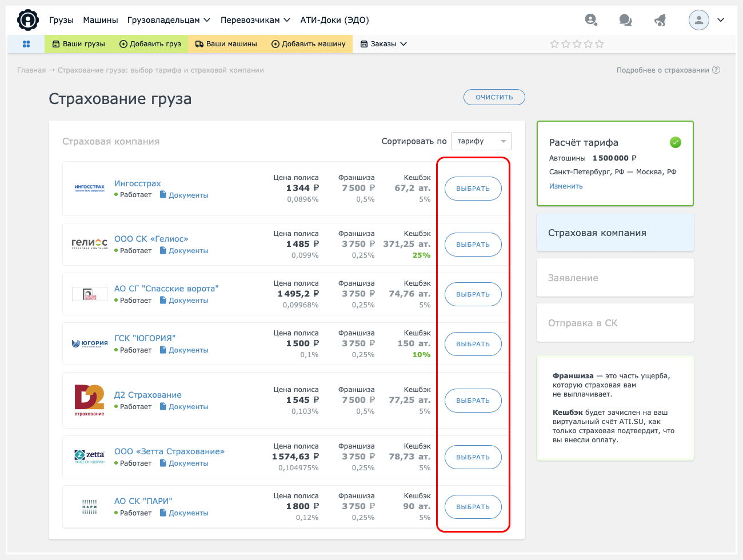Open the ООО СК «Гелиос» name link

(x=151, y=239)
